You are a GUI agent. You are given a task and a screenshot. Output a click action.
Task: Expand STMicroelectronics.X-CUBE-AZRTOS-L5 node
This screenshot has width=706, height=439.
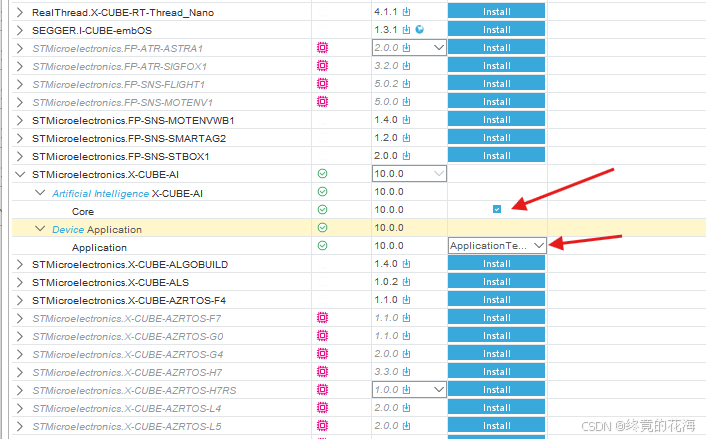click(x=19, y=426)
